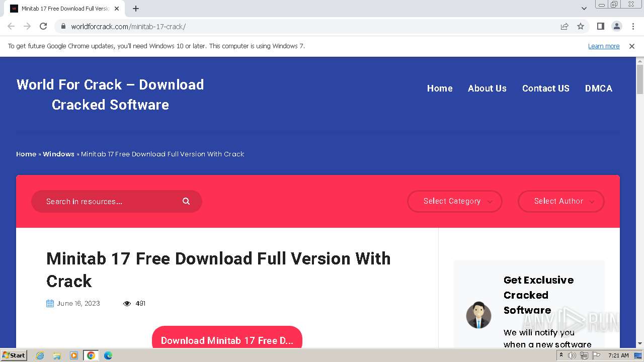This screenshot has height=362, width=644.
Task: Switch to Chrome in taskbar
Action: point(91,355)
